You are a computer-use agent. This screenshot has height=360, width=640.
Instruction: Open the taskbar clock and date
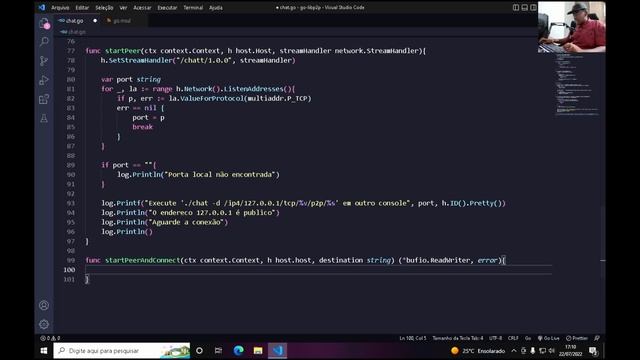(570, 351)
